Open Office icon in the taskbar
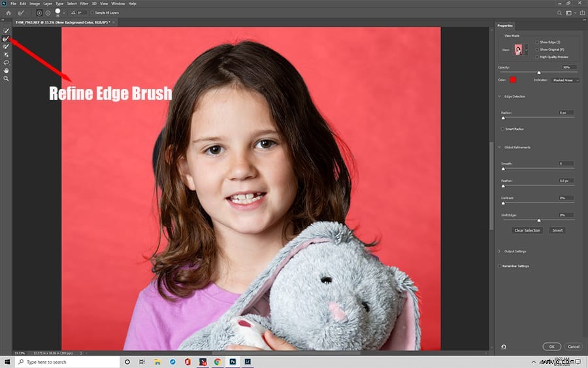 click(x=187, y=362)
